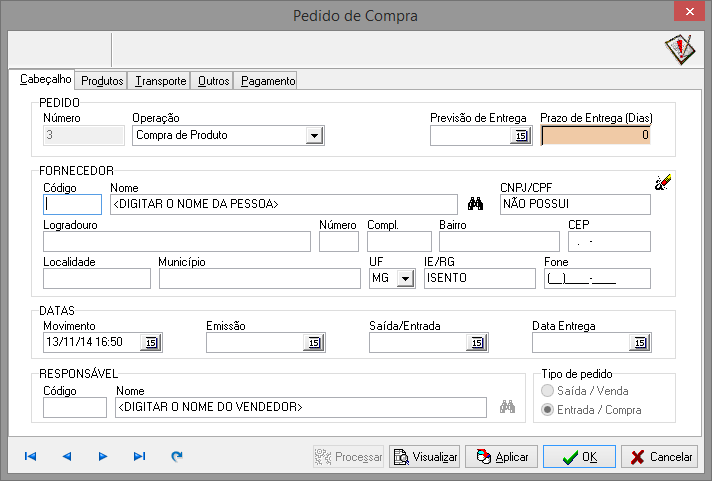Click the Cancelar button
Viewport: 712px width, 481px height.
(x=659, y=457)
